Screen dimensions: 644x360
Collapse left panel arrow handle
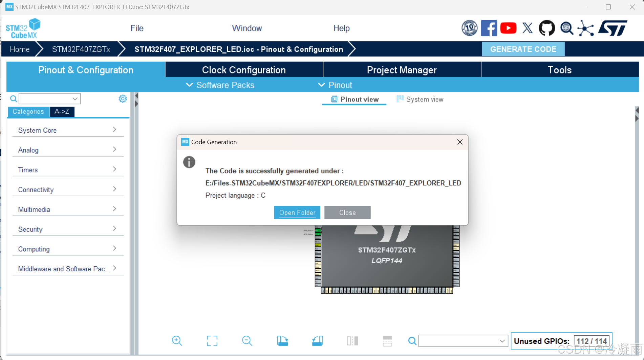coord(136,100)
